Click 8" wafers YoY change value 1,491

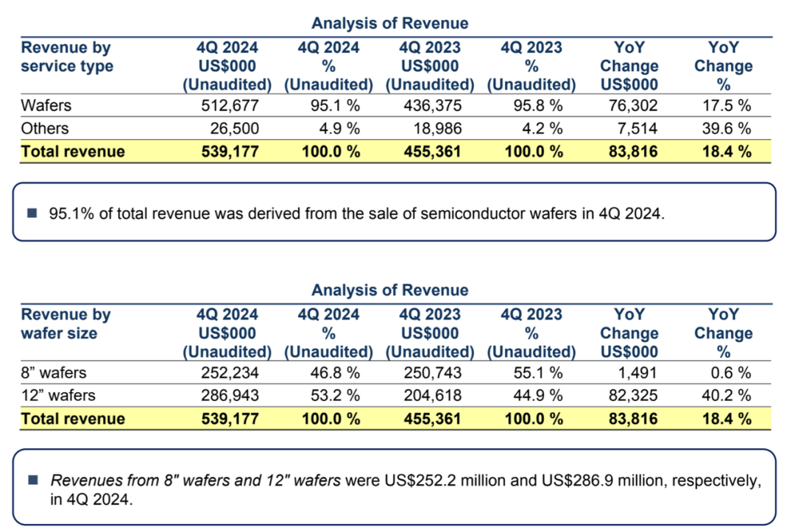point(637,373)
